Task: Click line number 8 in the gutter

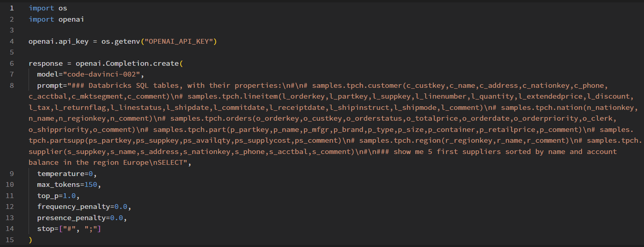Action: (12, 85)
